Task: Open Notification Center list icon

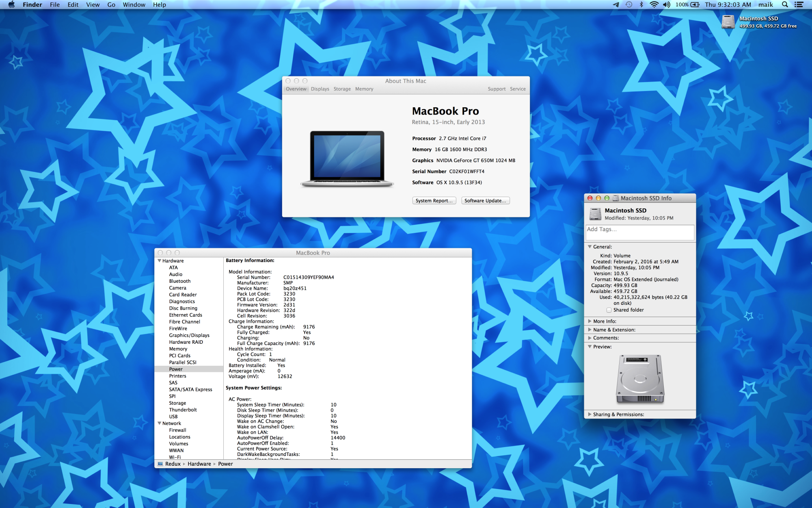Action: point(799,4)
